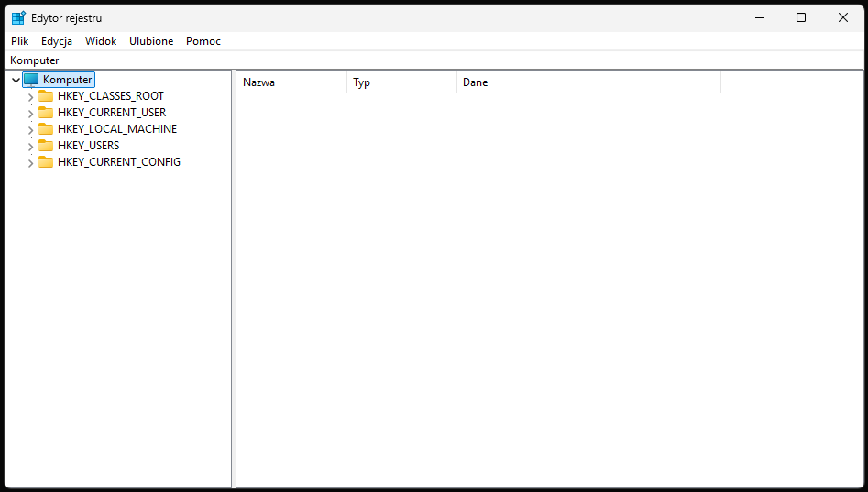Click the HKEY_LOCAL_MACHINE folder icon
The width and height of the screenshot is (868, 492).
coord(46,129)
